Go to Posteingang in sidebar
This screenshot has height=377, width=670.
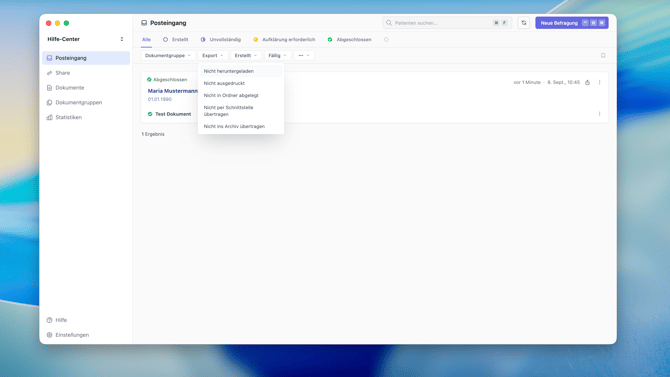(x=86, y=58)
